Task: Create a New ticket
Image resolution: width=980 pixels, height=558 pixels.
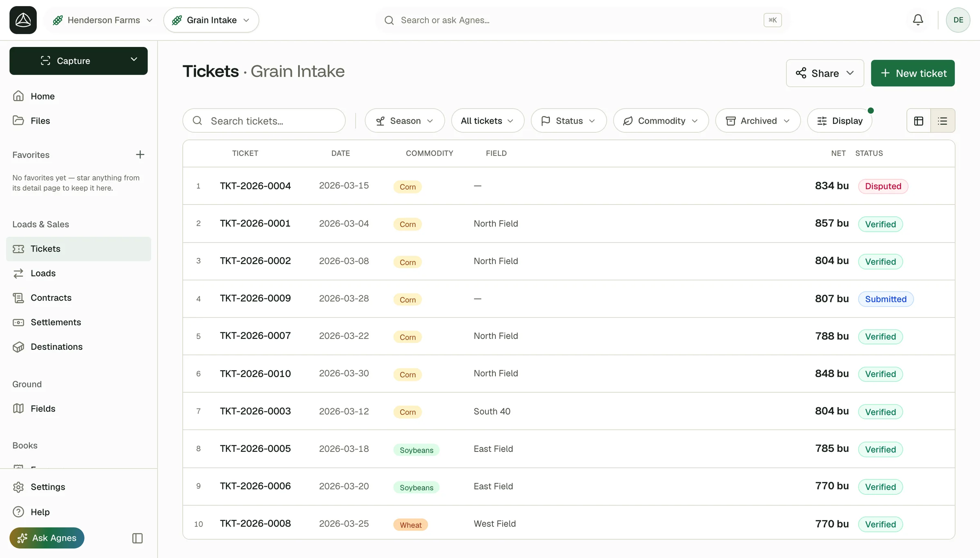Action: 913,73
